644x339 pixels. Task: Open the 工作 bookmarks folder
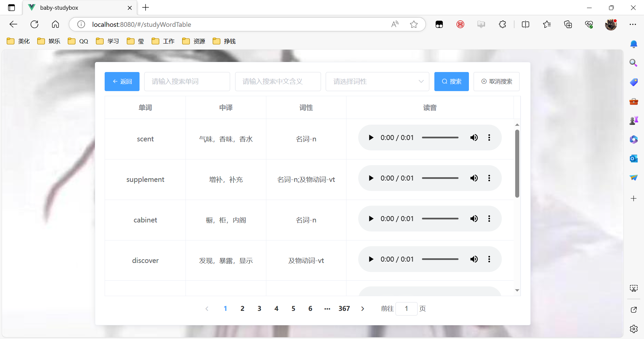(x=163, y=41)
